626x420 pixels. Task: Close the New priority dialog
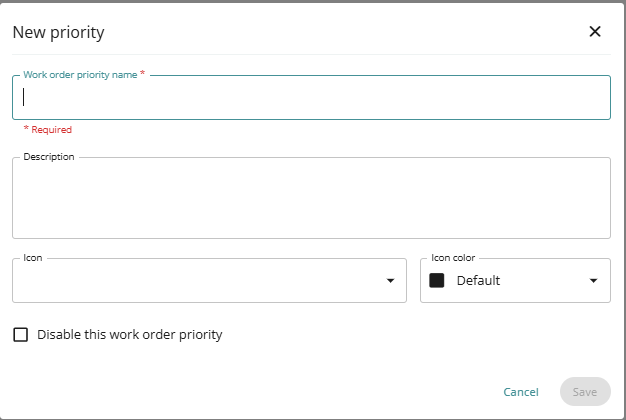pos(595,31)
